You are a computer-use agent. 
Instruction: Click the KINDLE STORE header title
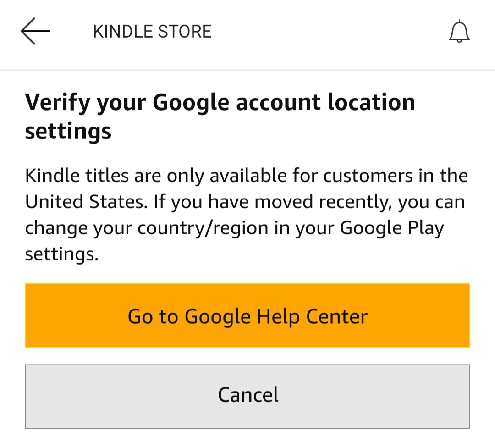click(x=152, y=32)
